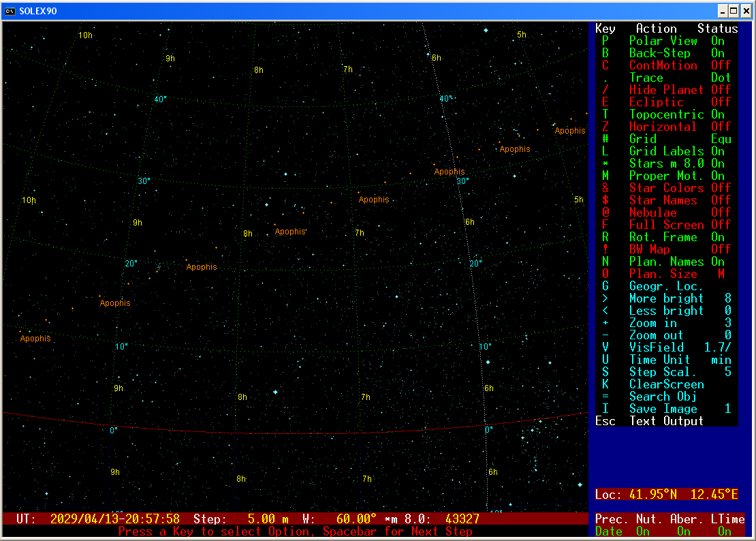The width and height of the screenshot is (756, 541).
Task: Click the Loc: 41.95°N 12.45°E readout
Action: tap(667, 495)
